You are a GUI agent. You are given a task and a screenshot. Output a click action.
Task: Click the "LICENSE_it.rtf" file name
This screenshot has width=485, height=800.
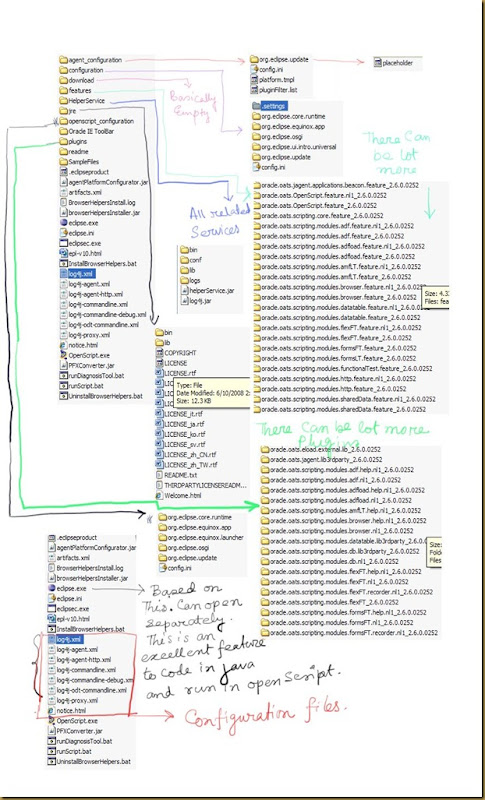point(183,414)
